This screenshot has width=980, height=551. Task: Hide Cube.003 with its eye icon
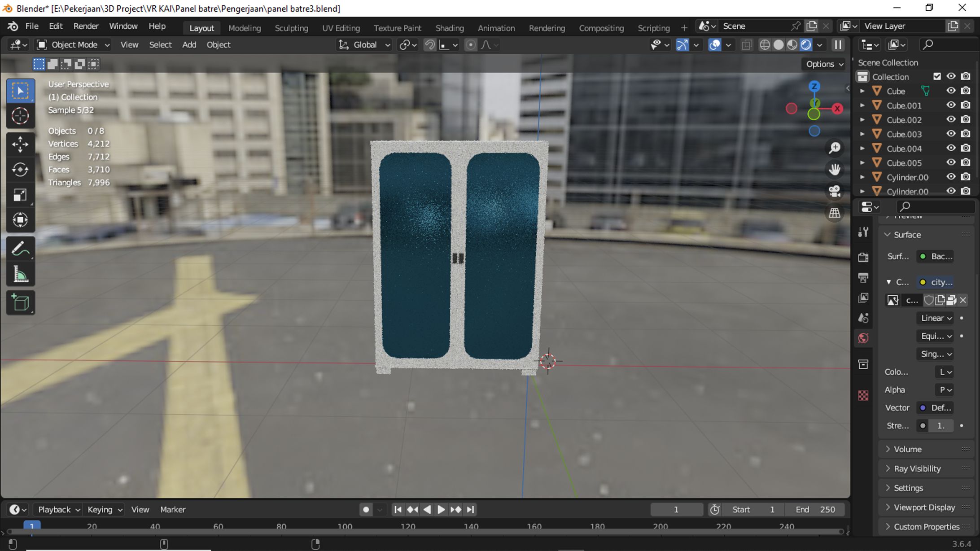coord(951,134)
